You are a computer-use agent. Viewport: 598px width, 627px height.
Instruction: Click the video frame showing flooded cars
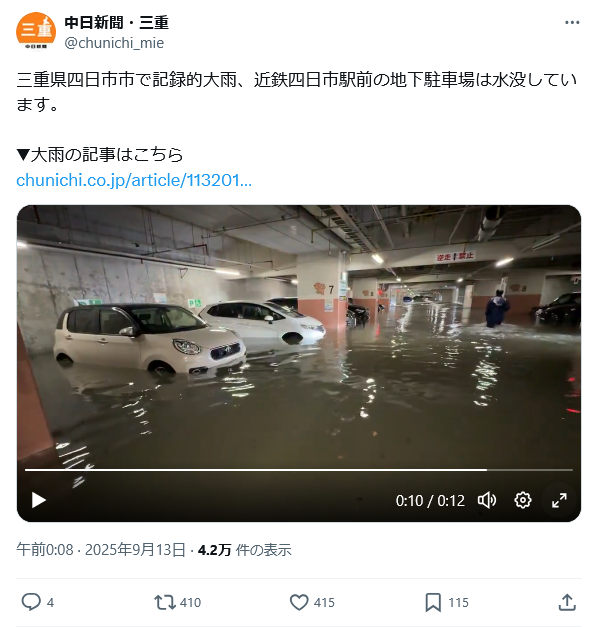(299, 336)
